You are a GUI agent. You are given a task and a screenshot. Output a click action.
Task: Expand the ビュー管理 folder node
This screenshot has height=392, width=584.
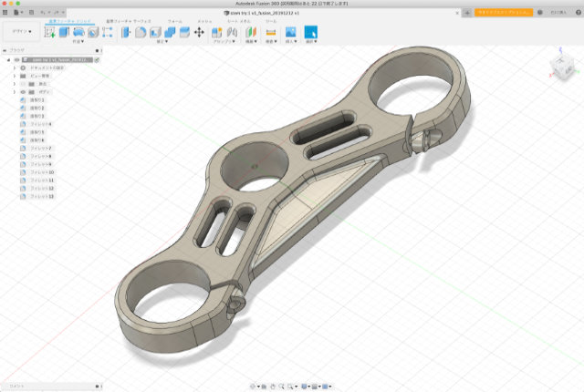[14, 76]
